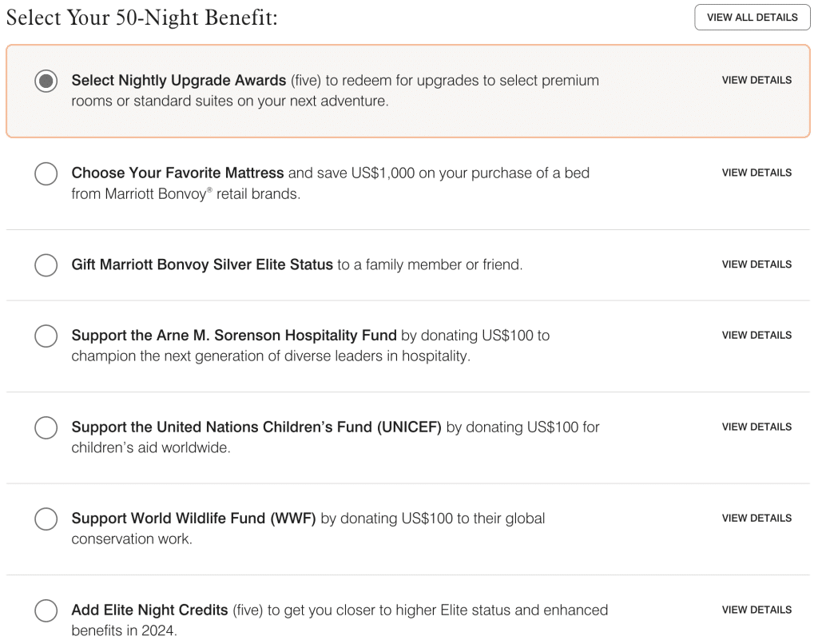Pick the Arne M. Sorenson Hospitality Fund donation
The image size is (818, 644).
point(46,336)
